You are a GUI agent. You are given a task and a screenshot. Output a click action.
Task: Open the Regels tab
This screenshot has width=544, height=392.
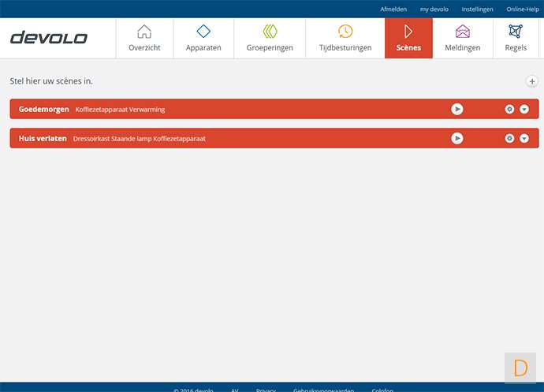tap(516, 38)
